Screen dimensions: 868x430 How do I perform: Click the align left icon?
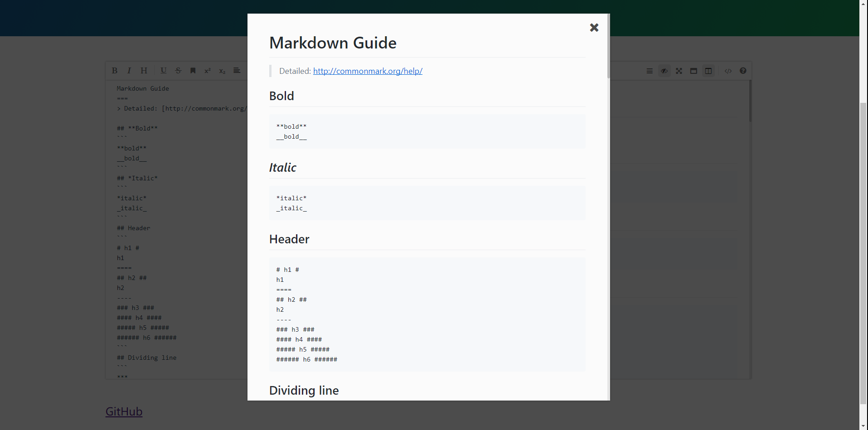click(x=237, y=71)
